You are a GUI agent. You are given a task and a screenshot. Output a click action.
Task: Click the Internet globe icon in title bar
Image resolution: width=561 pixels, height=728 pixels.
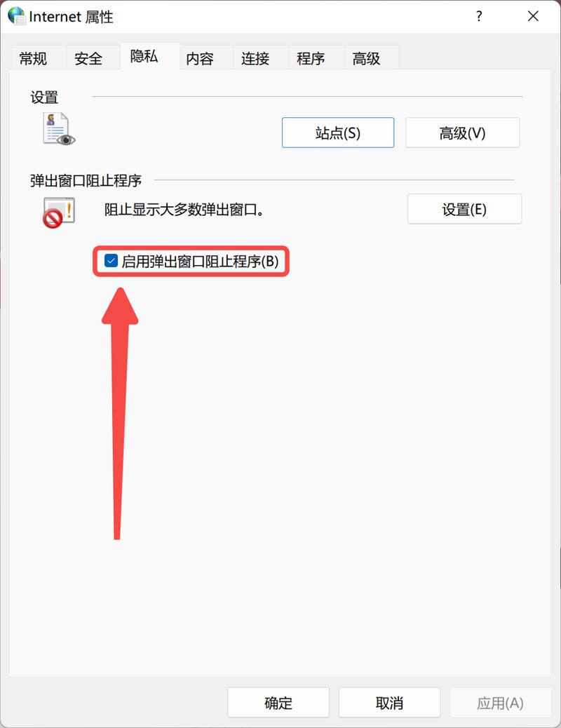(17, 16)
